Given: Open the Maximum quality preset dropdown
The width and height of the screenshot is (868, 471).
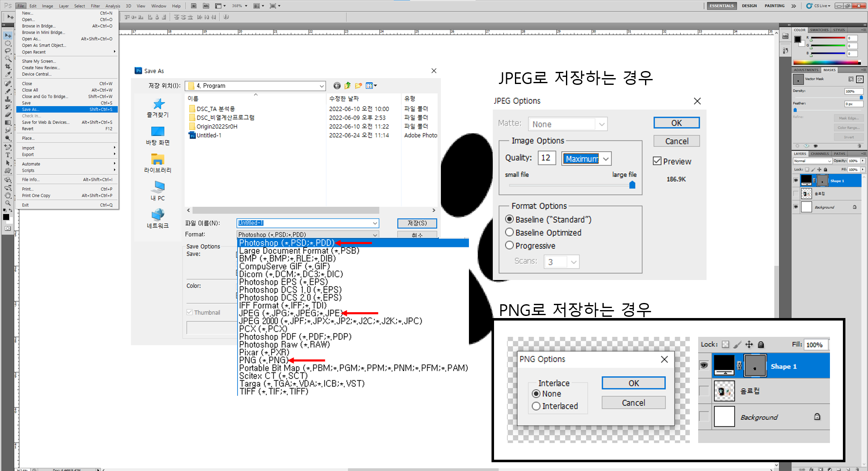Looking at the screenshot, I should tap(606, 159).
